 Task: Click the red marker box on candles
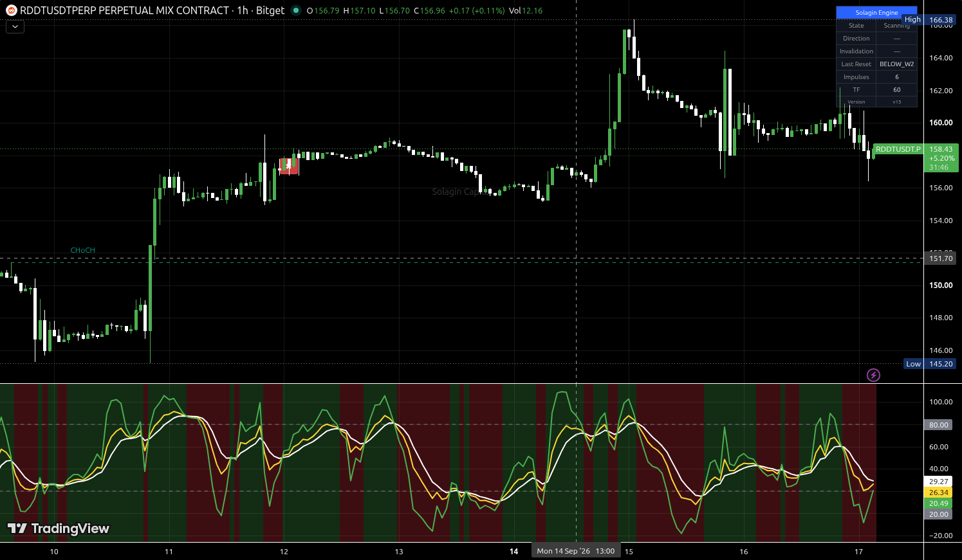point(289,166)
